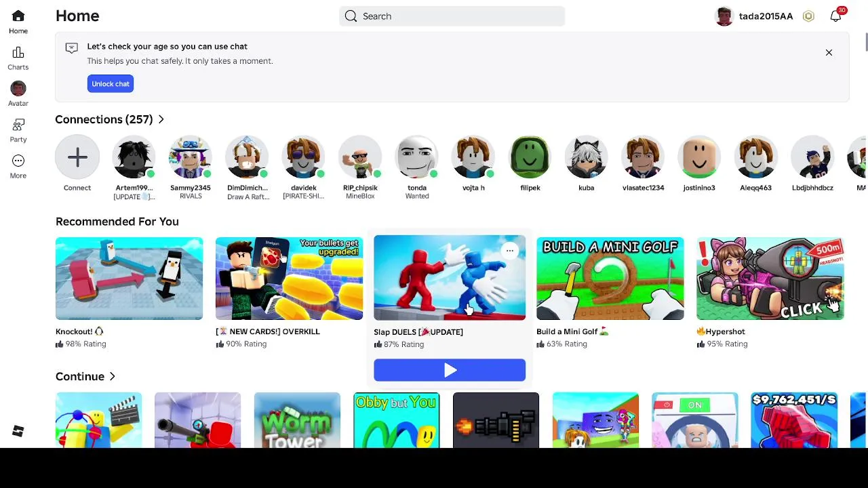Image resolution: width=868 pixels, height=488 pixels.
Task: Open the Build a Mini Golf thumbnail
Action: [610, 279]
